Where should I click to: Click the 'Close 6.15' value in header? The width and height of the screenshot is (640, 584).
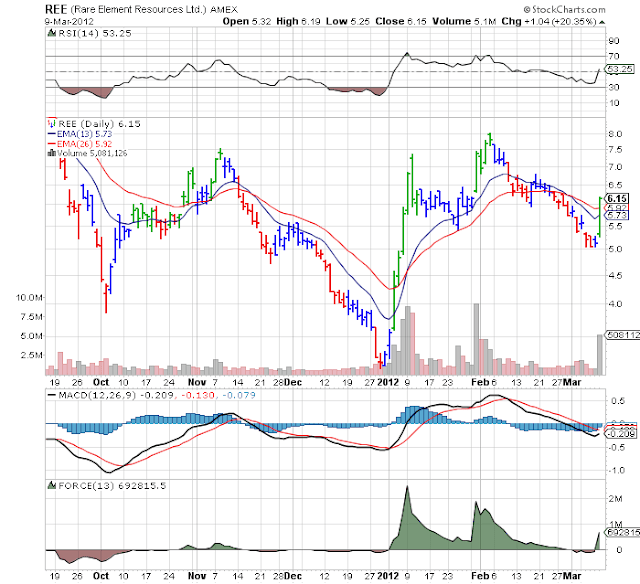(x=400, y=21)
